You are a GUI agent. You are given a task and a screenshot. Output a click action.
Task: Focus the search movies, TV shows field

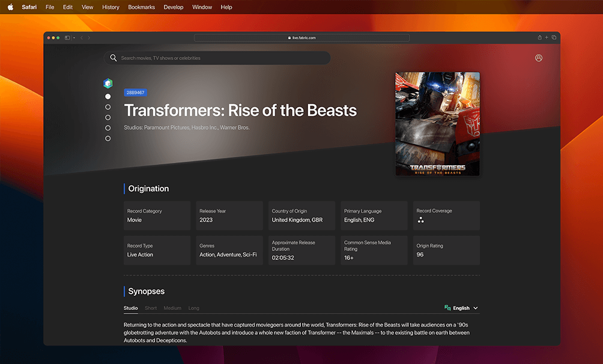217,58
